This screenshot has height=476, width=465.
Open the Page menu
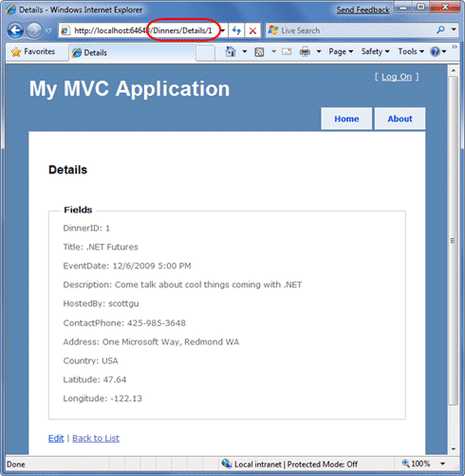pyautogui.click(x=341, y=51)
